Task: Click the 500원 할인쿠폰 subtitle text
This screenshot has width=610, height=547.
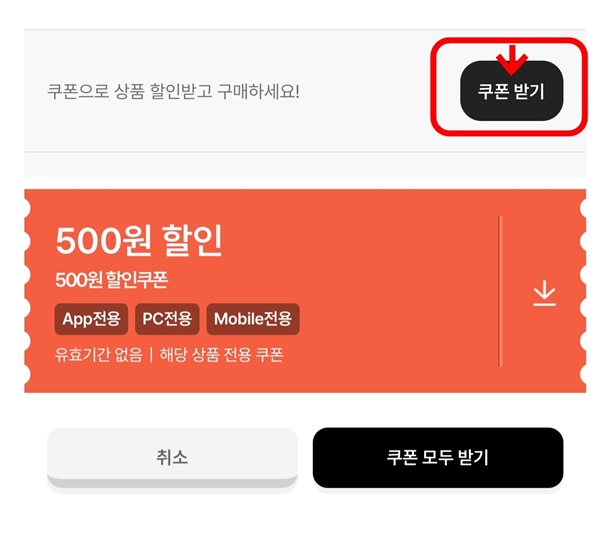Action: point(111,280)
